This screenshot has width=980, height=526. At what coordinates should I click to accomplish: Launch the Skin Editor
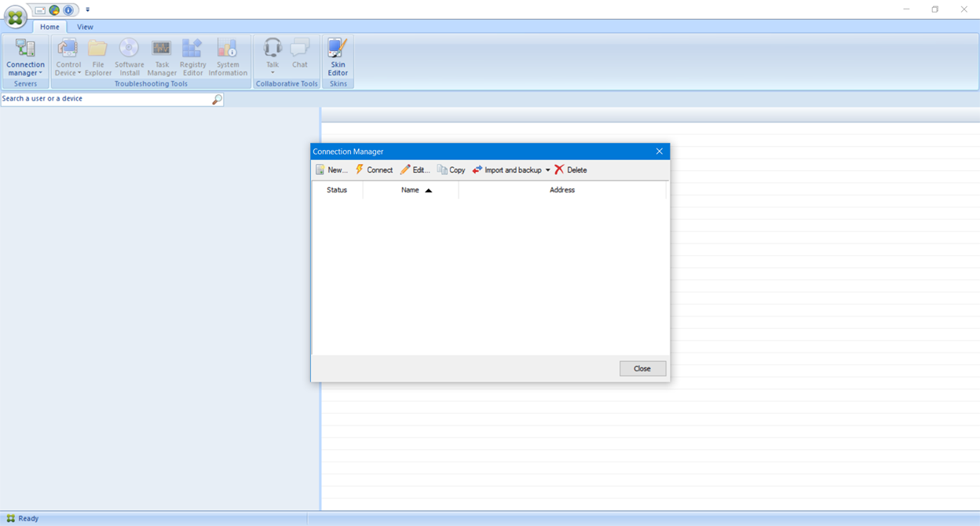[338, 57]
